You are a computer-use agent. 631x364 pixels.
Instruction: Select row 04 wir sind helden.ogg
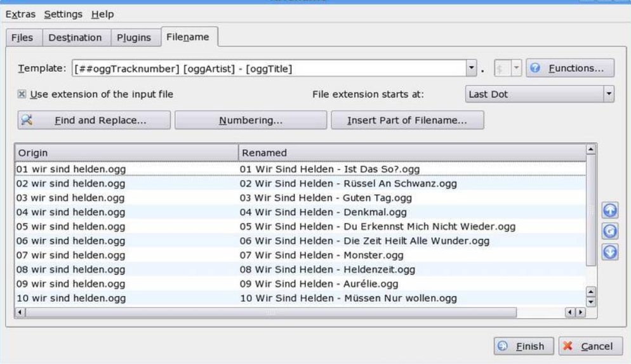(301, 212)
